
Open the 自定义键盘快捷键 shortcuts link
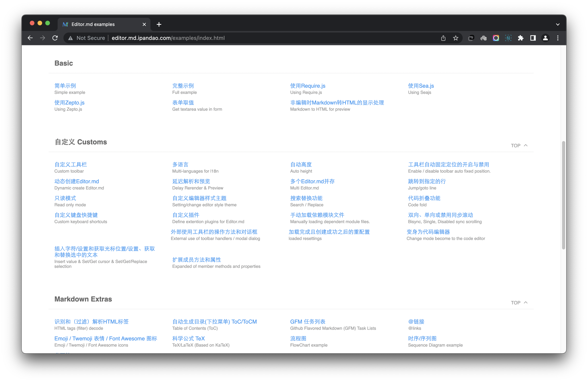coord(76,215)
